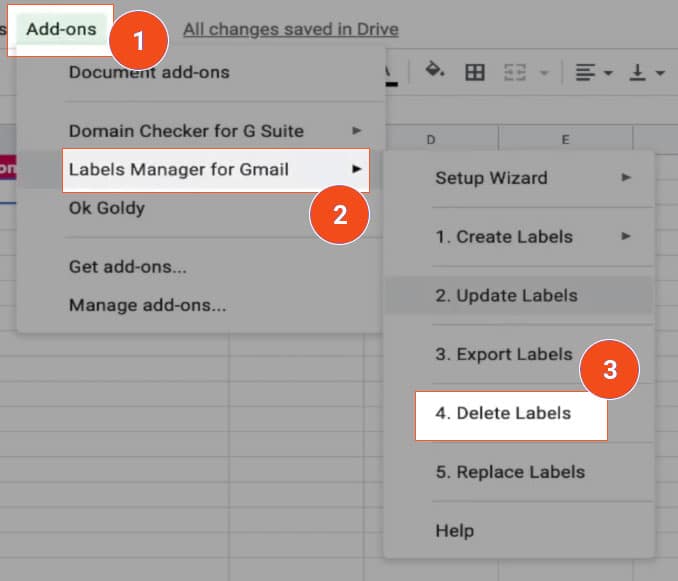Open the merge cells dropdown arrow
This screenshot has width=678, height=581.
(x=544, y=73)
